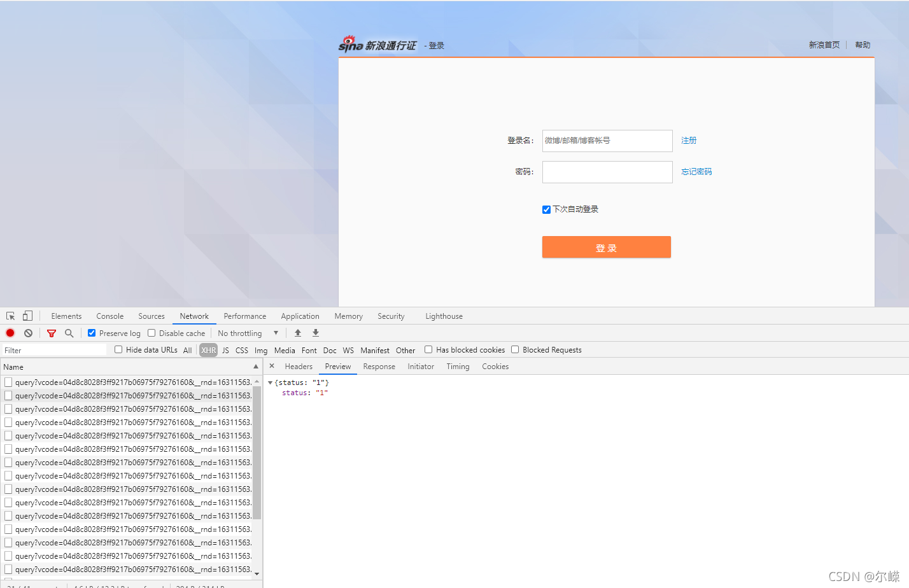Switch to Sources tab
The image size is (909, 588).
pyautogui.click(x=151, y=316)
